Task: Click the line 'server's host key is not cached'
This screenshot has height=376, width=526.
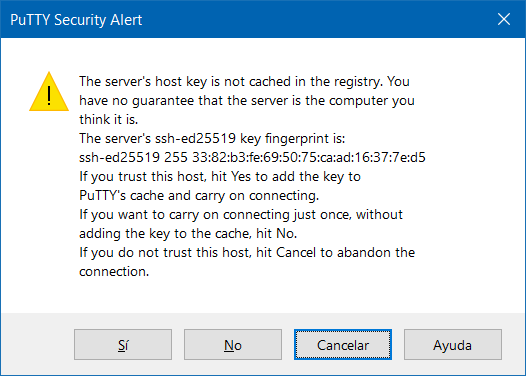Action: (x=244, y=82)
